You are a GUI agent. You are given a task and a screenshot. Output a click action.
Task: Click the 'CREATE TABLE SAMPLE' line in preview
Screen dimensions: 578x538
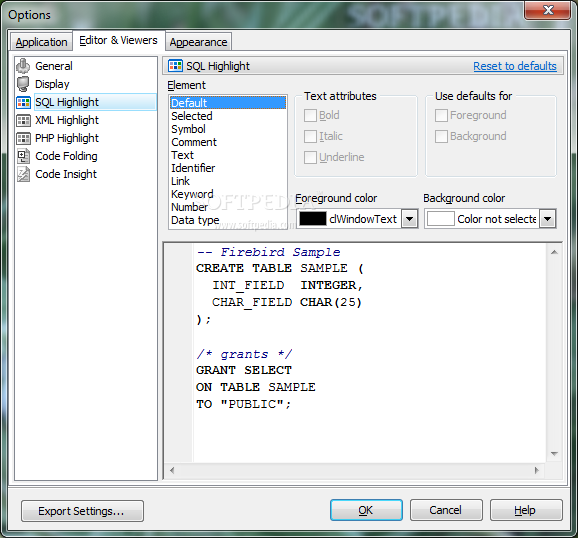coord(280,268)
